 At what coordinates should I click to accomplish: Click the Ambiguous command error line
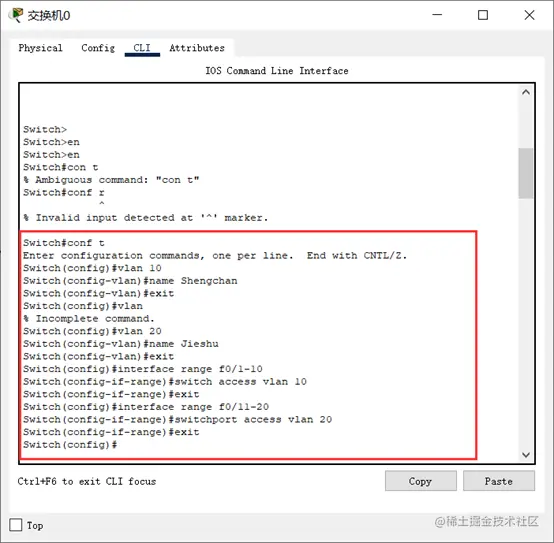(111, 180)
